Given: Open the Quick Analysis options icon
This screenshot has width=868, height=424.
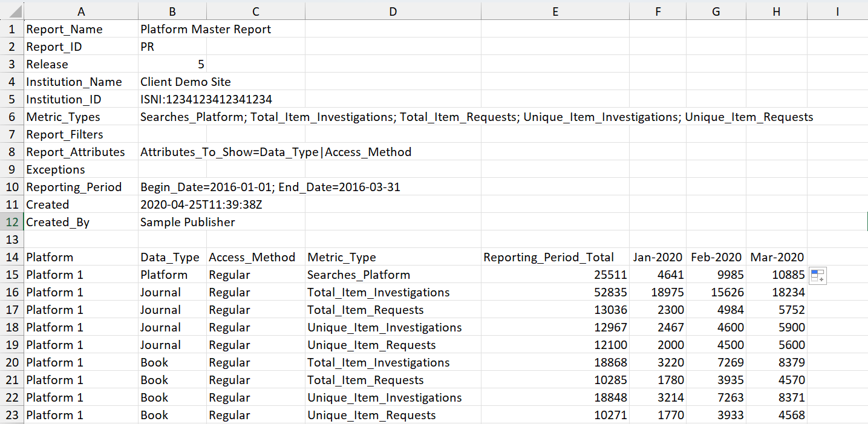Looking at the screenshot, I should (x=817, y=276).
